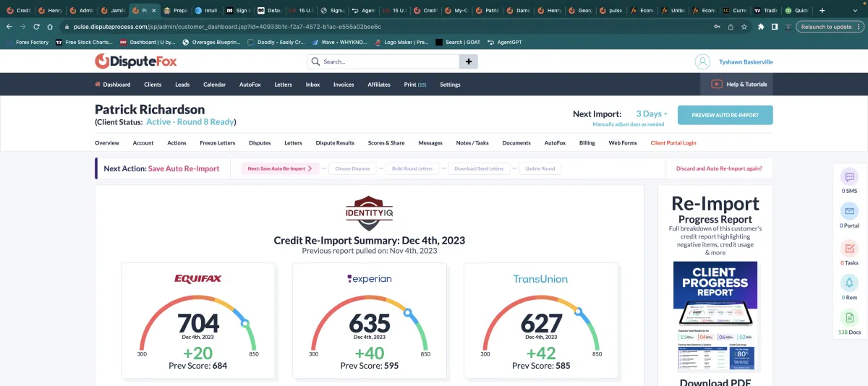
Task: Click the IdentityIQ logo
Action: 369,213
